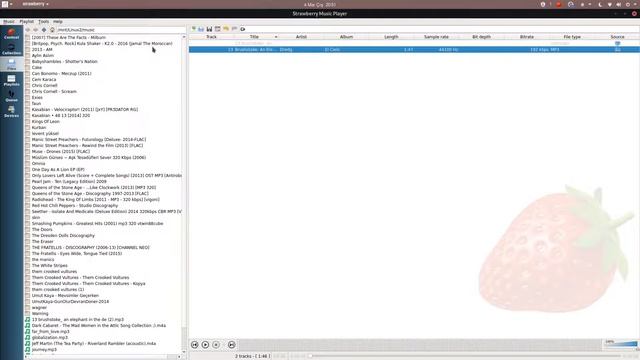Viewport: 640px width, 360px height.
Task: Click the File type column header
Action: (x=572, y=37)
